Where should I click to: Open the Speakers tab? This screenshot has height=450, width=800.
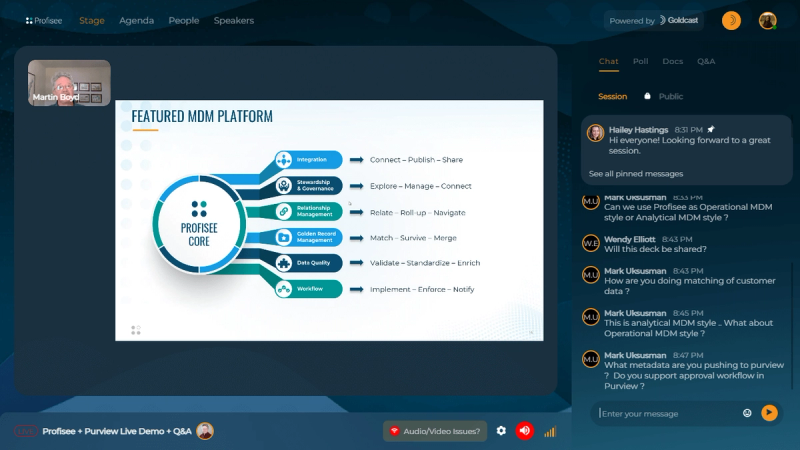pyautogui.click(x=234, y=21)
